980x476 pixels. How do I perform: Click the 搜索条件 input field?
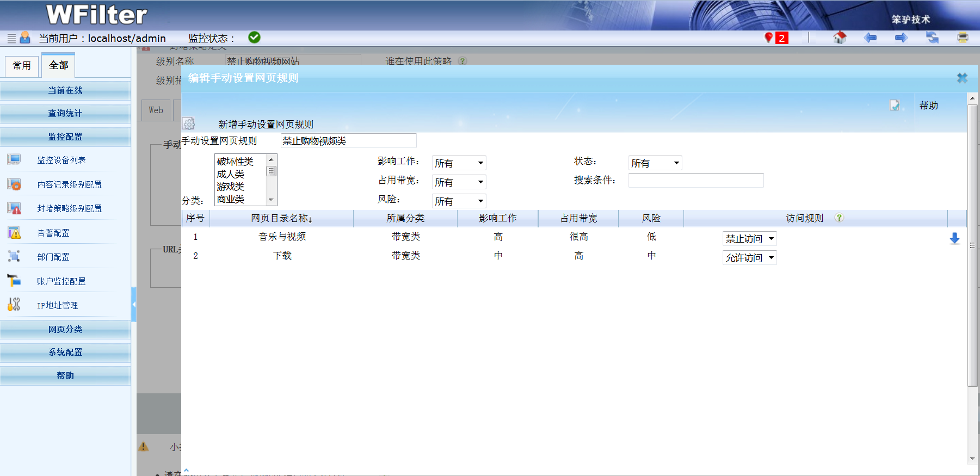[x=695, y=180]
